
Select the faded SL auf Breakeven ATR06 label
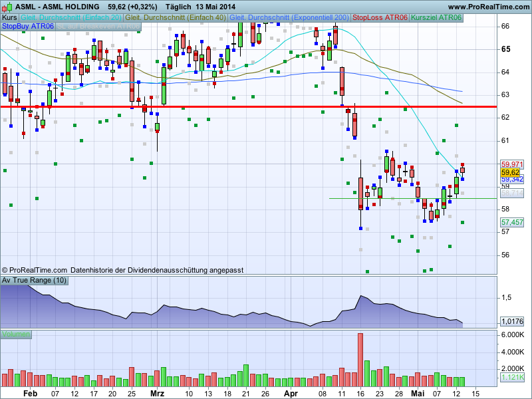point(98,26)
